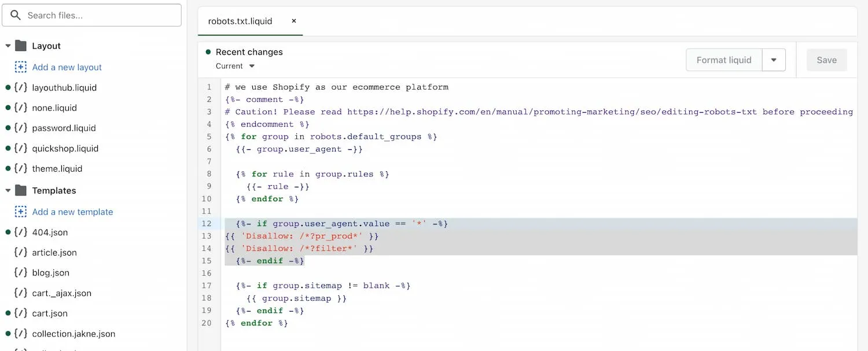The image size is (868, 351).
Task: Click the Save button
Action: [x=826, y=60]
